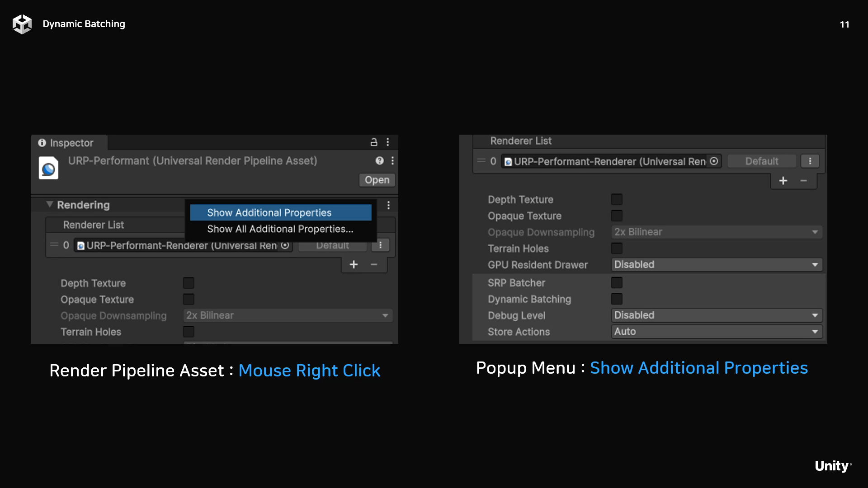The image size is (868, 488).
Task: Open the Debug Level dropdown
Action: [716, 315]
